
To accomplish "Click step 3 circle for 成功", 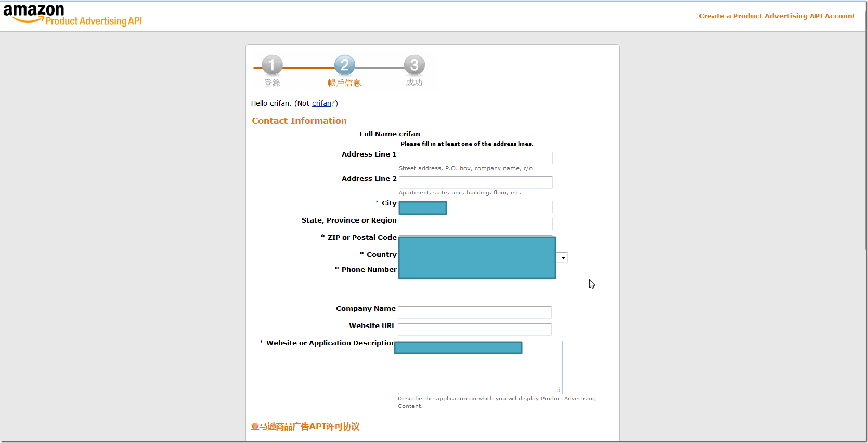I will pyautogui.click(x=414, y=66).
